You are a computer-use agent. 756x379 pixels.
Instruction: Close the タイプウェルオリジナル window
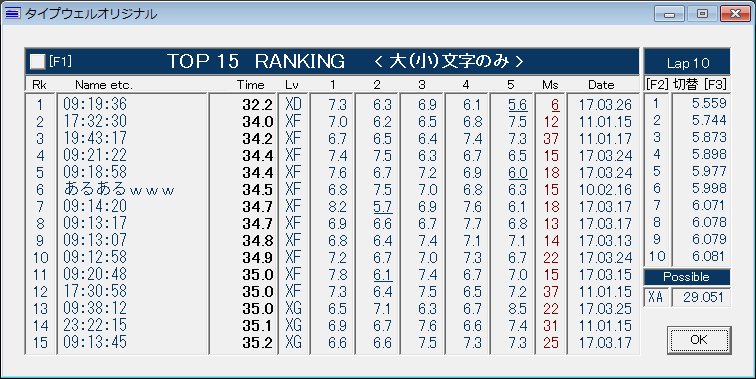click(735, 14)
